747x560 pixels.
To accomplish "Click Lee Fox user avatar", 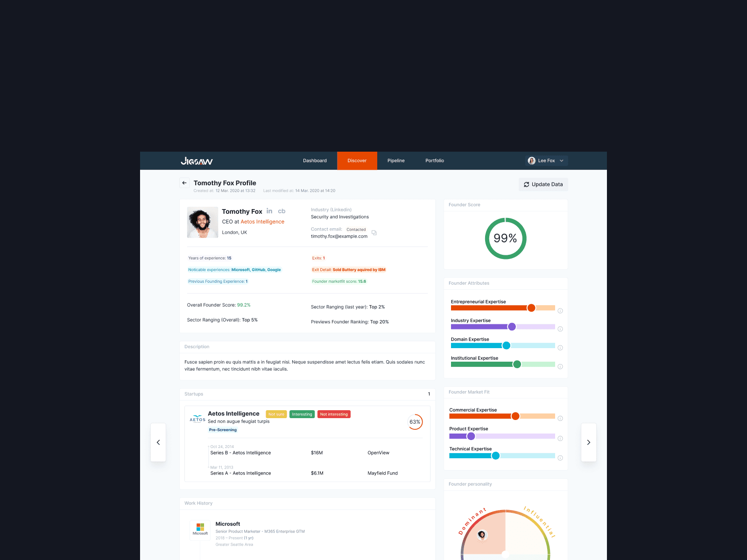I will tap(532, 161).
